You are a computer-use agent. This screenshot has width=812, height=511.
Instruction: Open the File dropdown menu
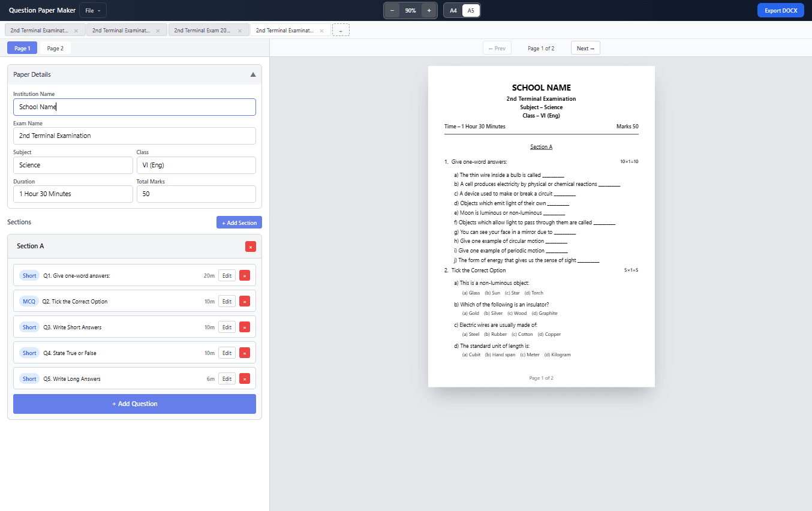click(x=92, y=11)
